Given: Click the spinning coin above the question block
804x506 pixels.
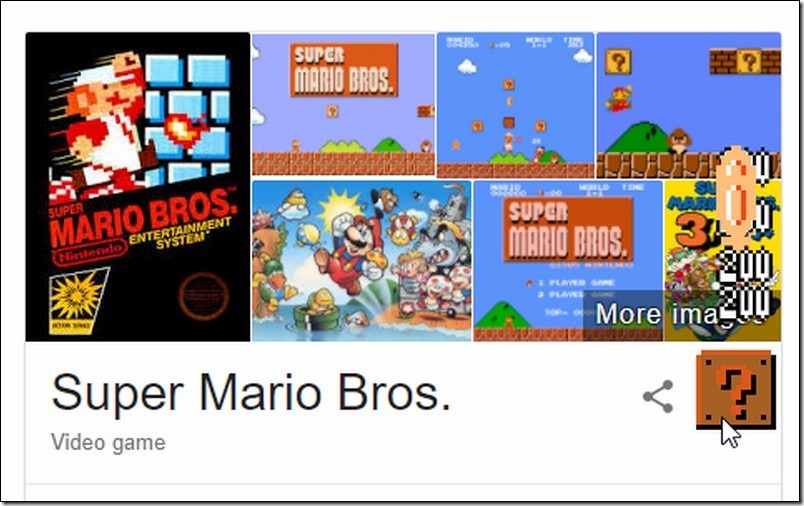Looking at the screenshot, I should [736, 195].
